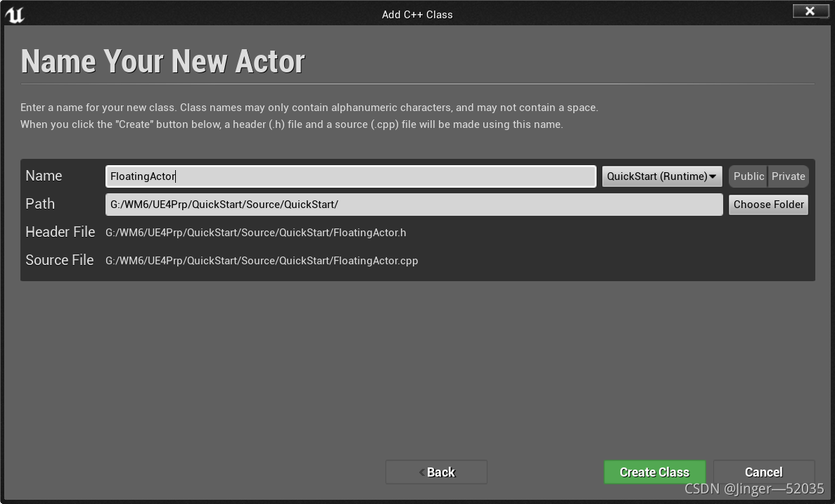Click the Path input field

pos(414,205)
